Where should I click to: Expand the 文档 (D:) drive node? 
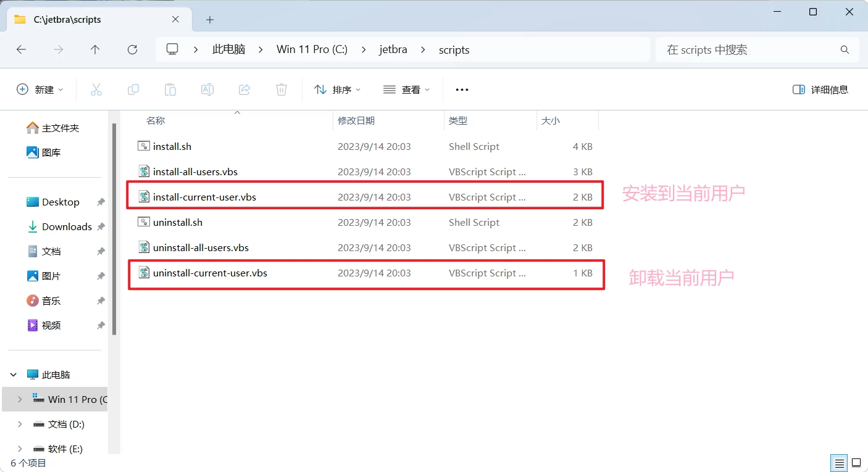tap(20, 424)
